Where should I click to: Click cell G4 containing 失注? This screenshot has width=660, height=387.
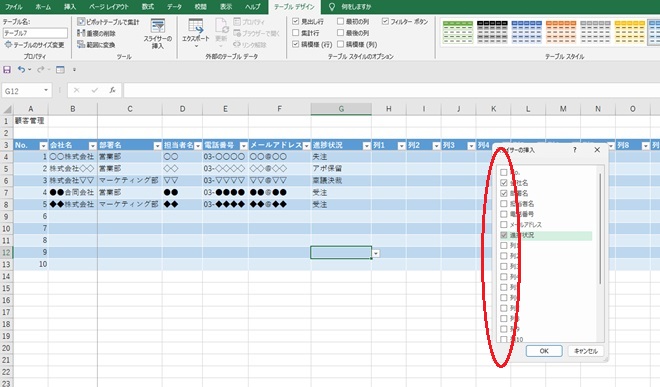[341, 157]
